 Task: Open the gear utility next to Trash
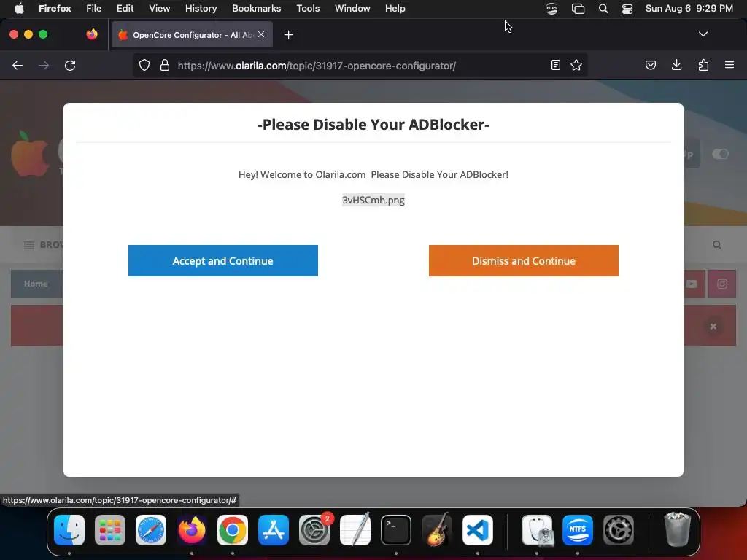(619, 530)
